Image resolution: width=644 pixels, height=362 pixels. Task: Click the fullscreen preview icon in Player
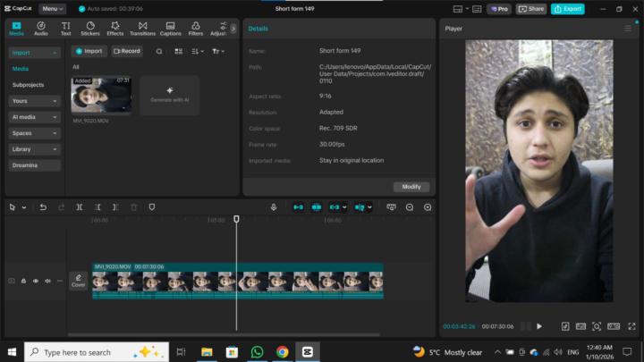tap(631, 326)
